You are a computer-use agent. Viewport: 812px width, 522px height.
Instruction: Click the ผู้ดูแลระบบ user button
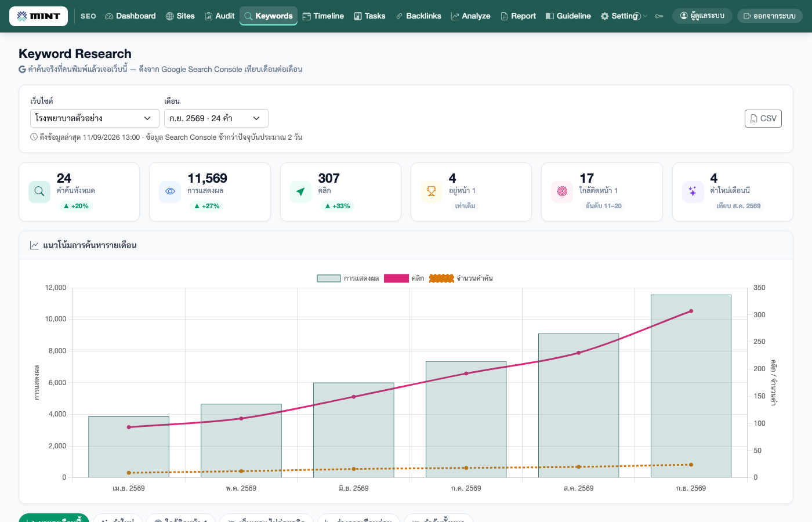(x=702, y=16)
